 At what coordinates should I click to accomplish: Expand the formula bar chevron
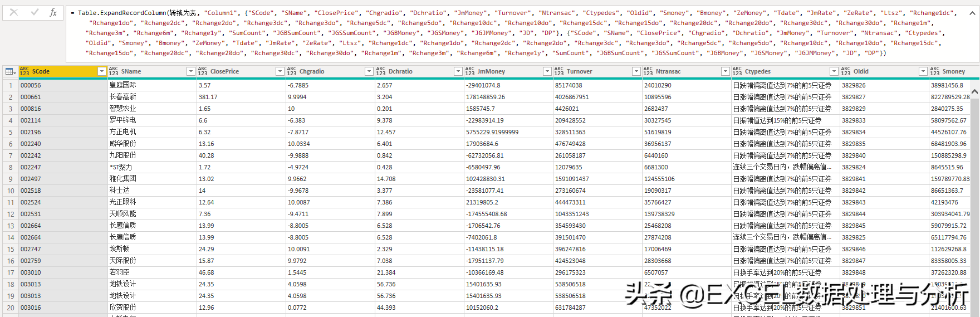[972, 13]
